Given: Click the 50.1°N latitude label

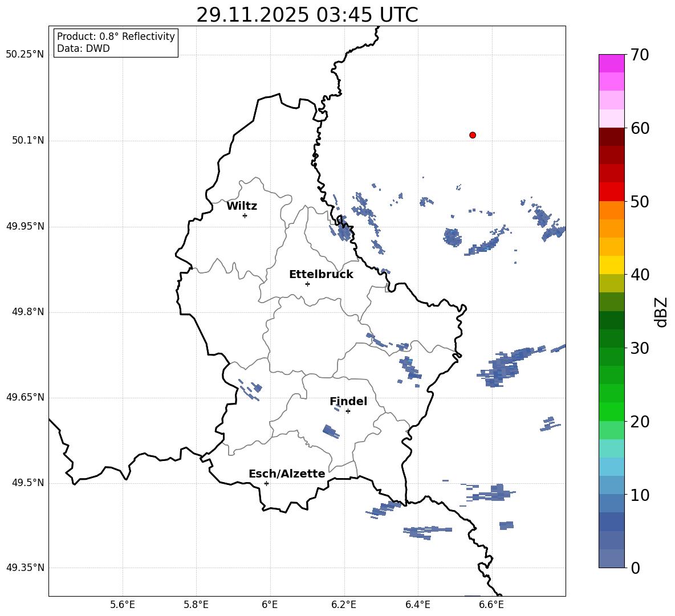Looking at the screenshot, I should [x=28, y=141].
